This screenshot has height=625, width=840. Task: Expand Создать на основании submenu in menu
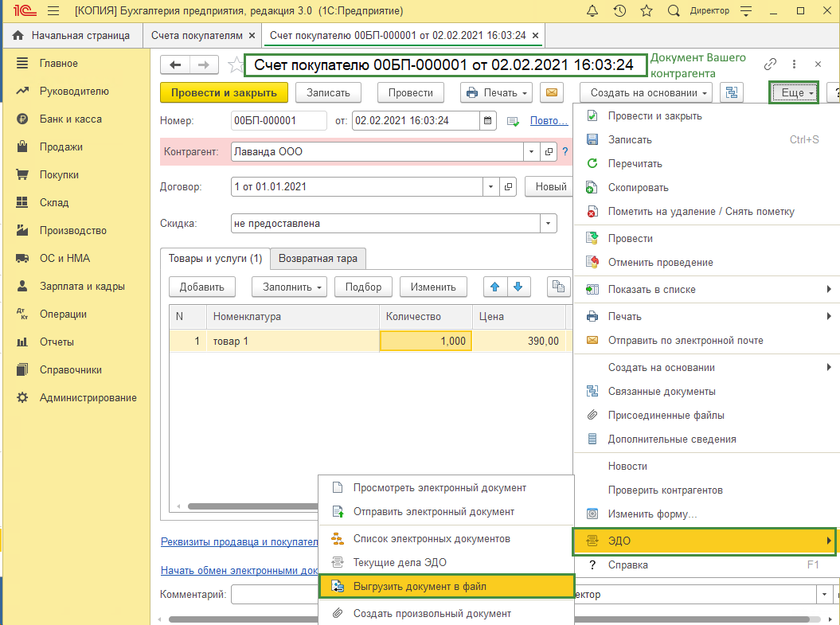pyautogui.click(x=706, y=367)
